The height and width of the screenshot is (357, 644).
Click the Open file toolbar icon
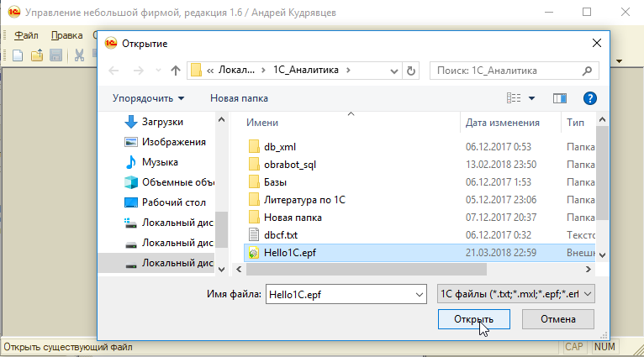coord(36,55)
